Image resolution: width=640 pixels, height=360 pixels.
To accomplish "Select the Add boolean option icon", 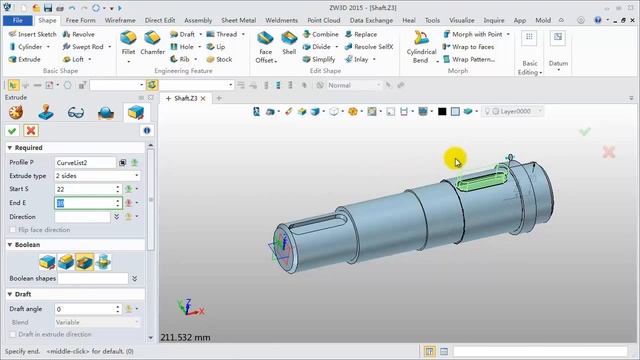I will point(66,262).
